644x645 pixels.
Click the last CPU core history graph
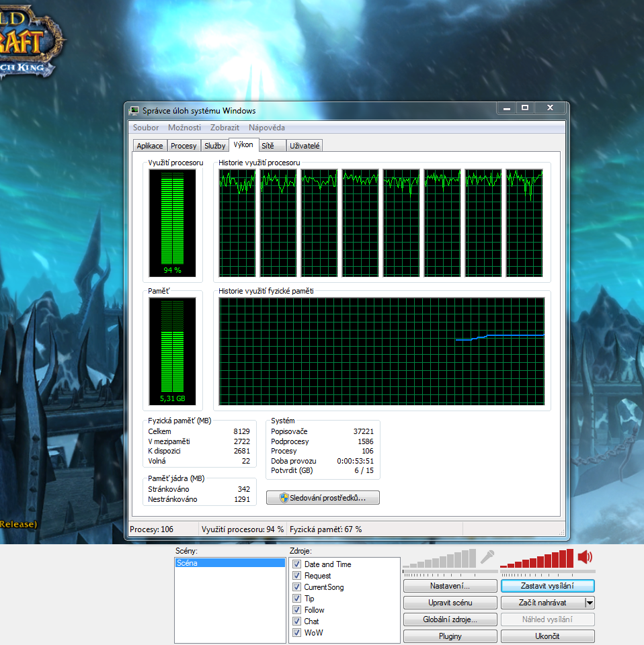(524, 223)
